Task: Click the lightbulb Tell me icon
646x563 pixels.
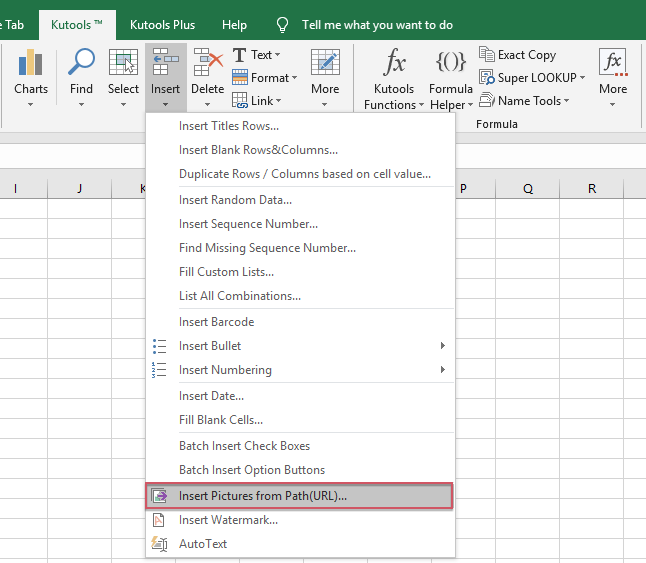Action: pos(283,24)
